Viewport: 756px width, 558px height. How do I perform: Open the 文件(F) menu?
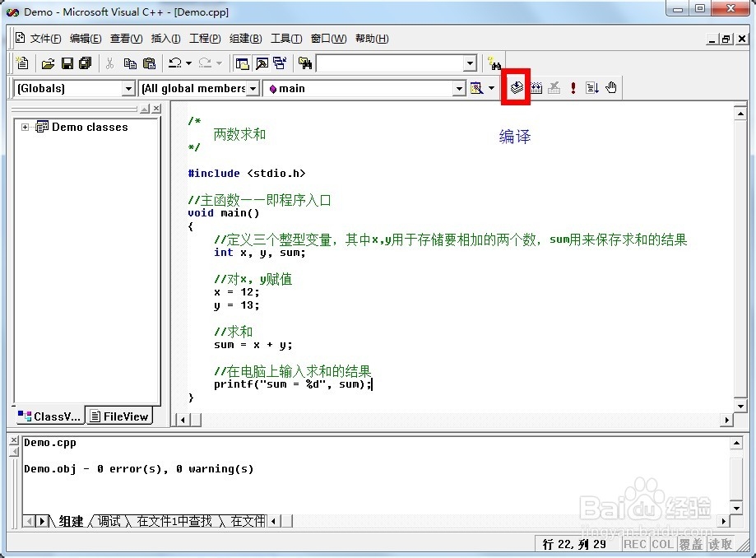tap(45, 38)
